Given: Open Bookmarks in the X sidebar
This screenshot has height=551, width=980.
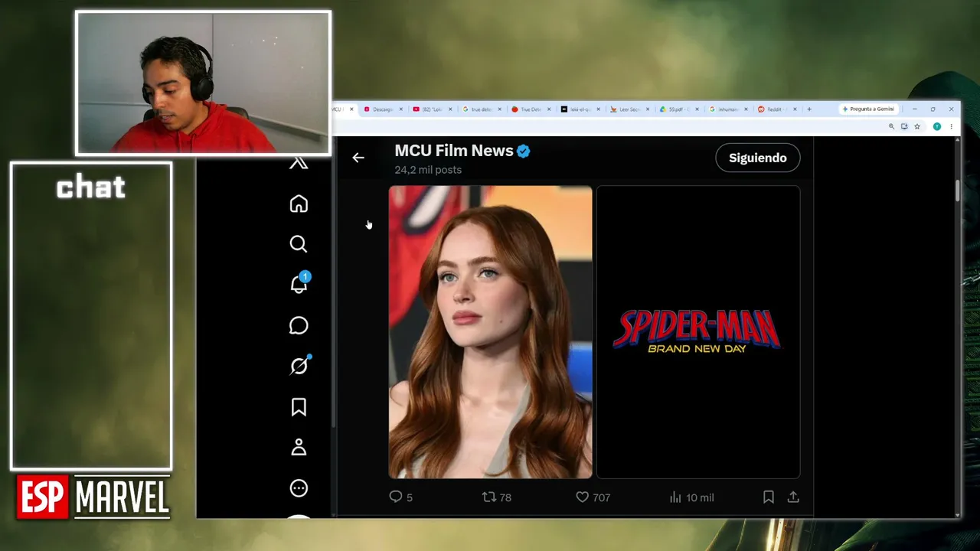Looking at the screenshot, I should tap(299, 407).
